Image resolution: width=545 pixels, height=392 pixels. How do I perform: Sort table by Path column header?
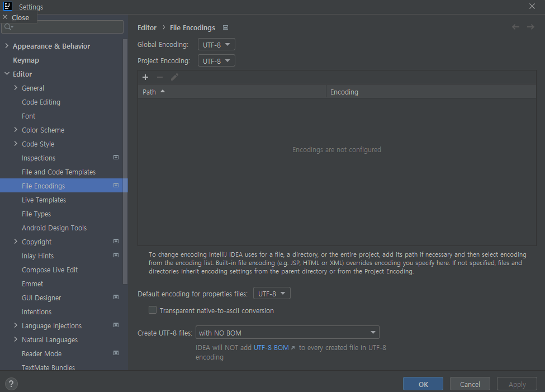[x=232, y=92]
